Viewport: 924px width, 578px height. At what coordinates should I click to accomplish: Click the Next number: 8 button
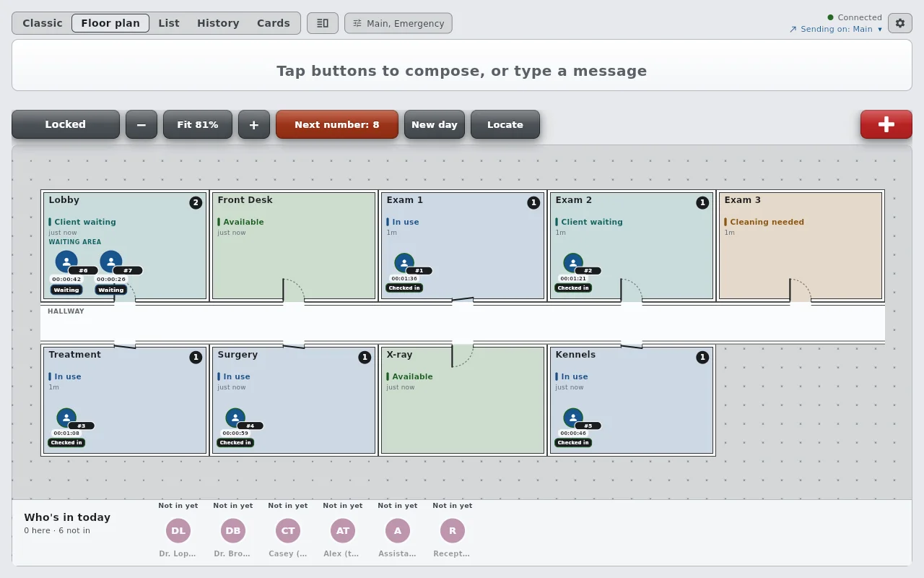coord(337,124)
